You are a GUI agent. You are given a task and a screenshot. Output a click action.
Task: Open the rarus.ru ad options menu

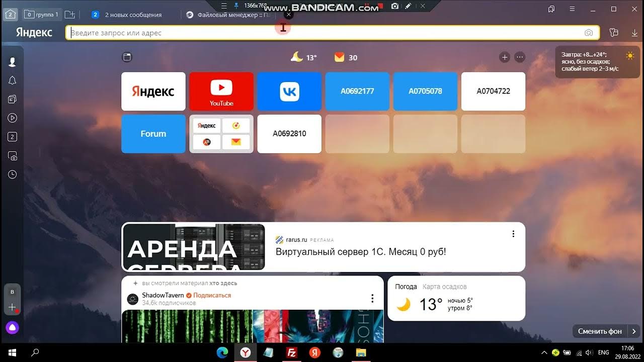(x=513, y=234)
